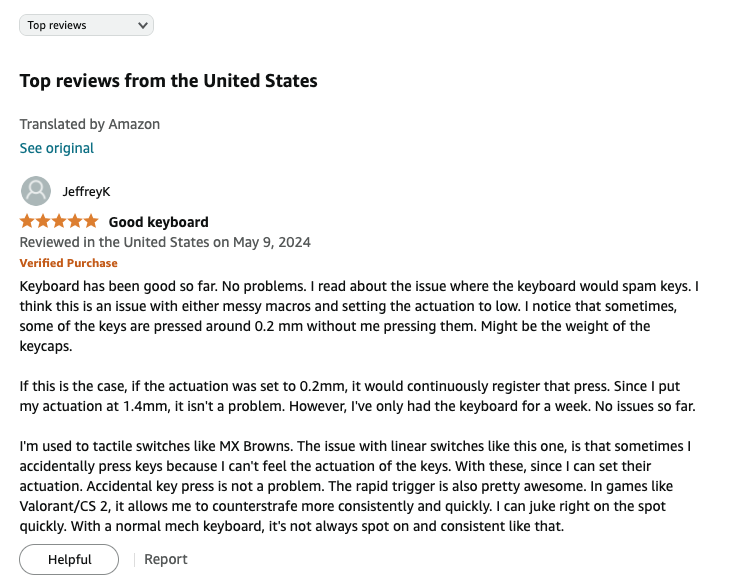
Task: Click the "Translated by Amazon" text
Action: pos(90,124)
